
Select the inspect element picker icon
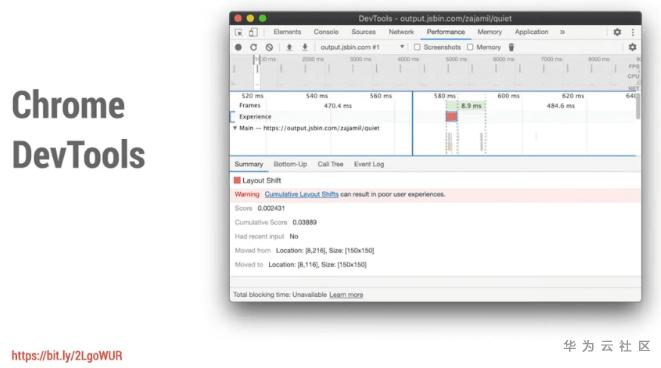click(x=239, y=32)
